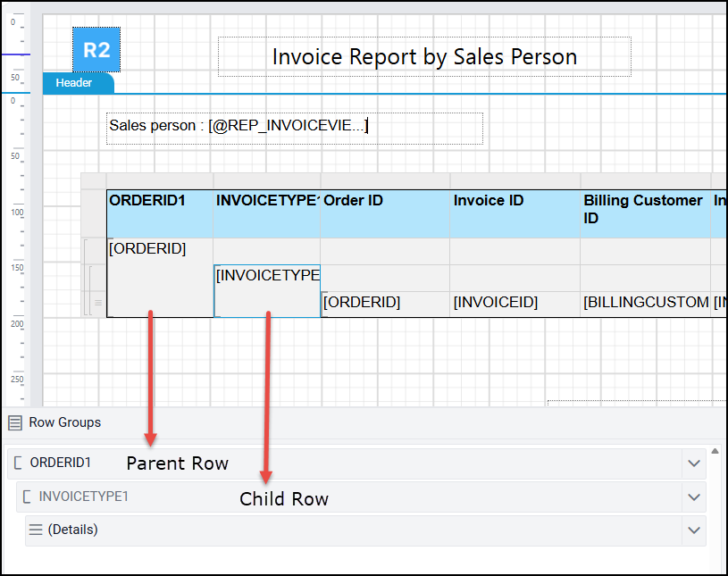
Task: Select the [INVOICETYPE] group cell
Action: pyautogui.click(x=267, y=275)
